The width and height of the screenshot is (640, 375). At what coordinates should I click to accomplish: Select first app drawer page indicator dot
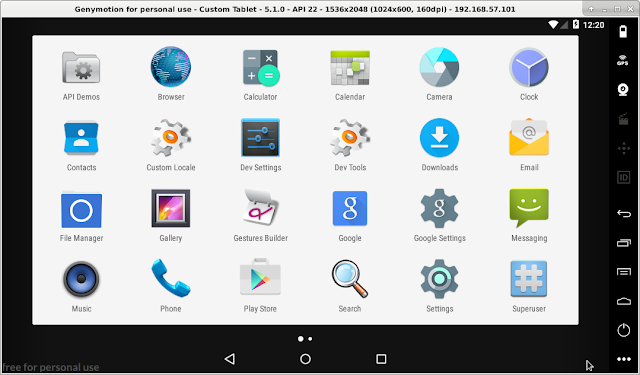click(x=301, y=339)
